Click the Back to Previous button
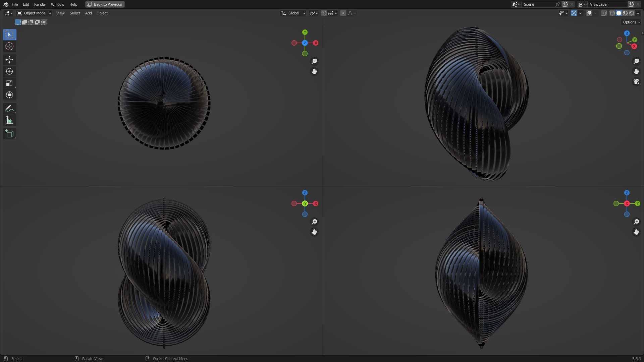The width and height of the screenshot is (644, 362). pyautogui.click(x=105, y=4)
